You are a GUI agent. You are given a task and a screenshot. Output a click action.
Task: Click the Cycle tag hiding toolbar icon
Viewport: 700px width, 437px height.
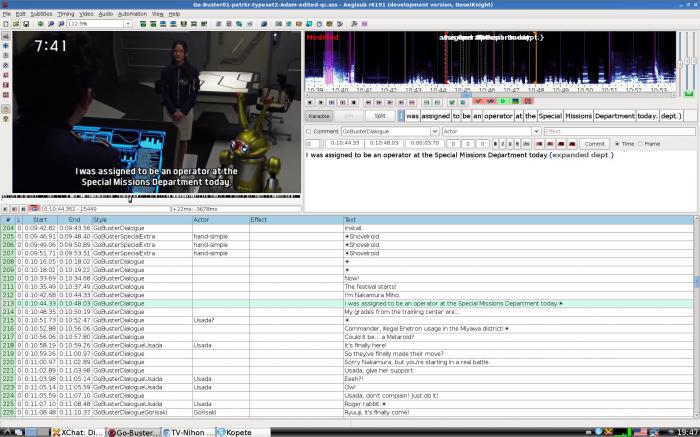pyautogui.click(x=364, y=24)
